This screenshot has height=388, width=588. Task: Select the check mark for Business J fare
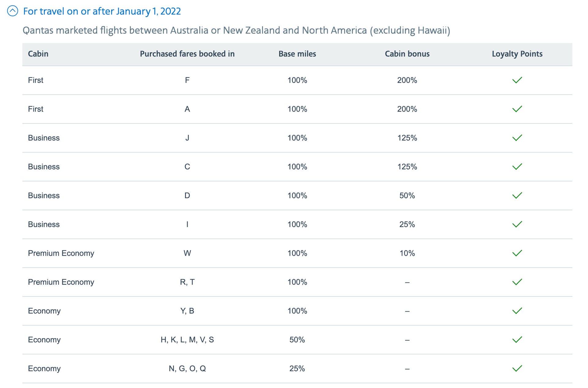517,138
